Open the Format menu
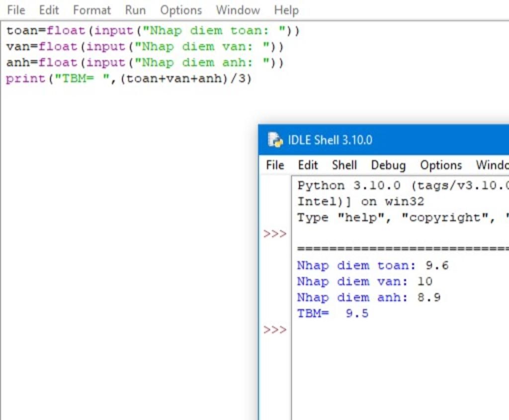Image resolution: width=509 pixels, height=420 pixels. 92,10
